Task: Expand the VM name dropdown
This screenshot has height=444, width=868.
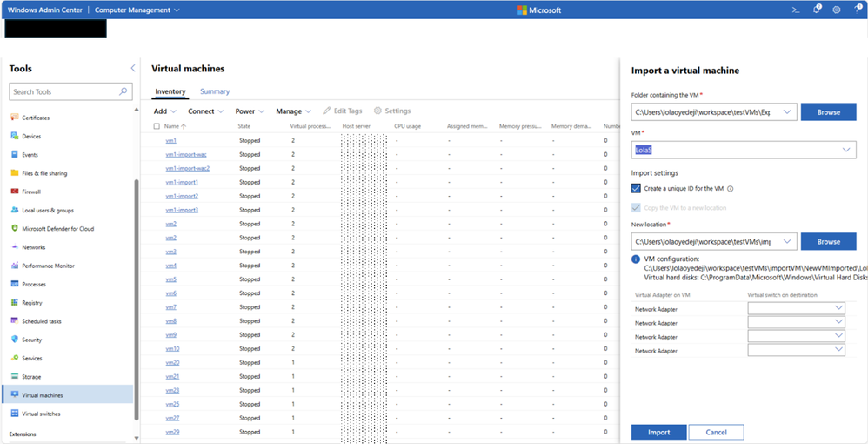Action: (x=847, y=151)
